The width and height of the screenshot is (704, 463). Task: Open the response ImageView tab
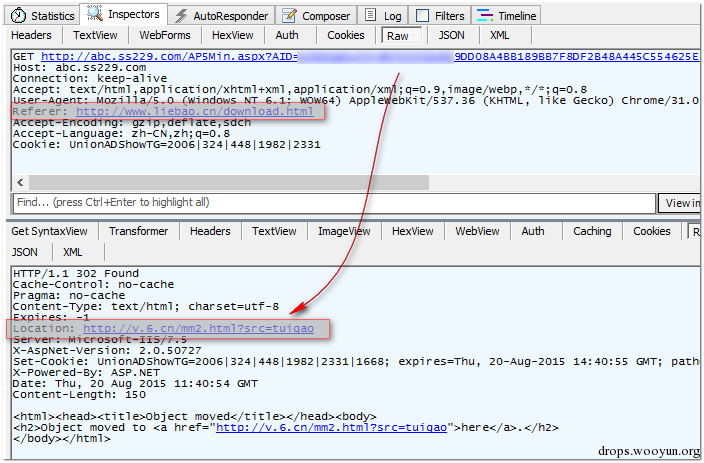pos(344,231)
